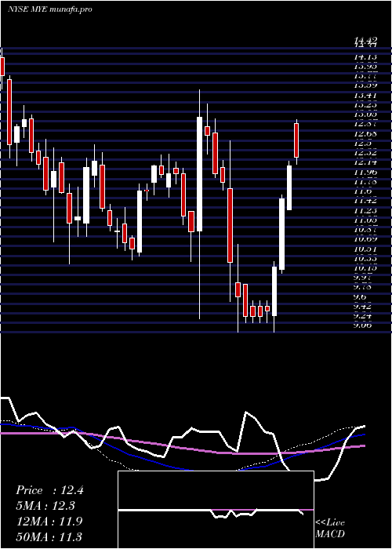Click the 12.14 price axis label

tap(365, 162)
